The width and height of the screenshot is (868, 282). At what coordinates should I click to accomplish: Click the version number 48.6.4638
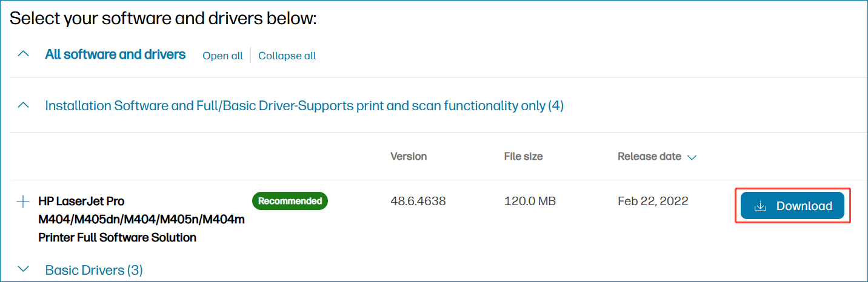point(418,201)
